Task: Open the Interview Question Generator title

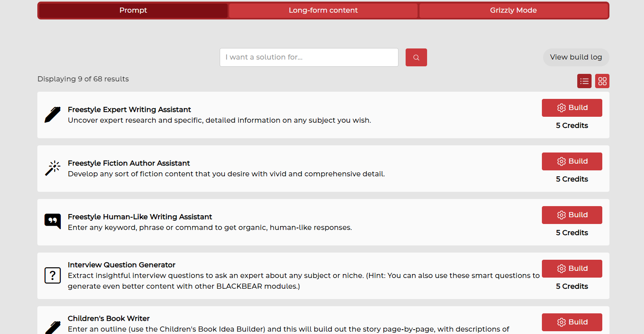Action: (x=122, y=265)
